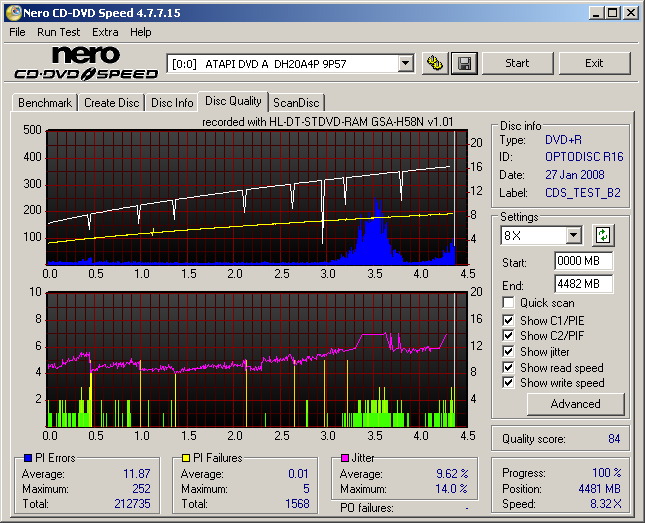Viewport: 645px width, 523px height.
Task: Open the File menu
Action: coord(17,32)
